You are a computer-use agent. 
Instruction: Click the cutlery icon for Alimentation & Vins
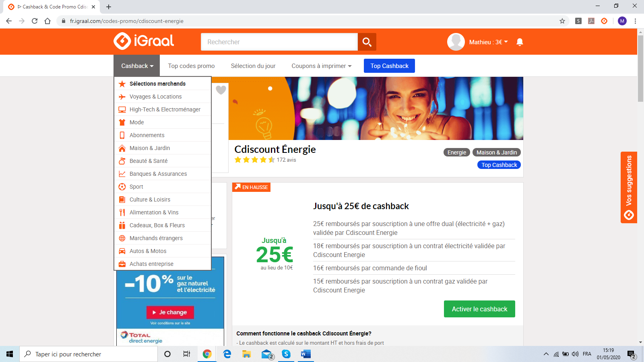[122, 212]
